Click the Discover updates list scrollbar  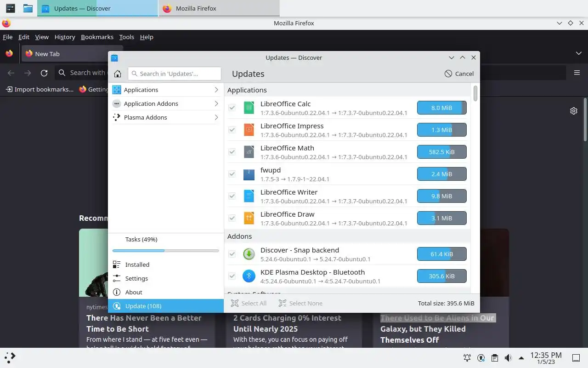coord(475,93)
